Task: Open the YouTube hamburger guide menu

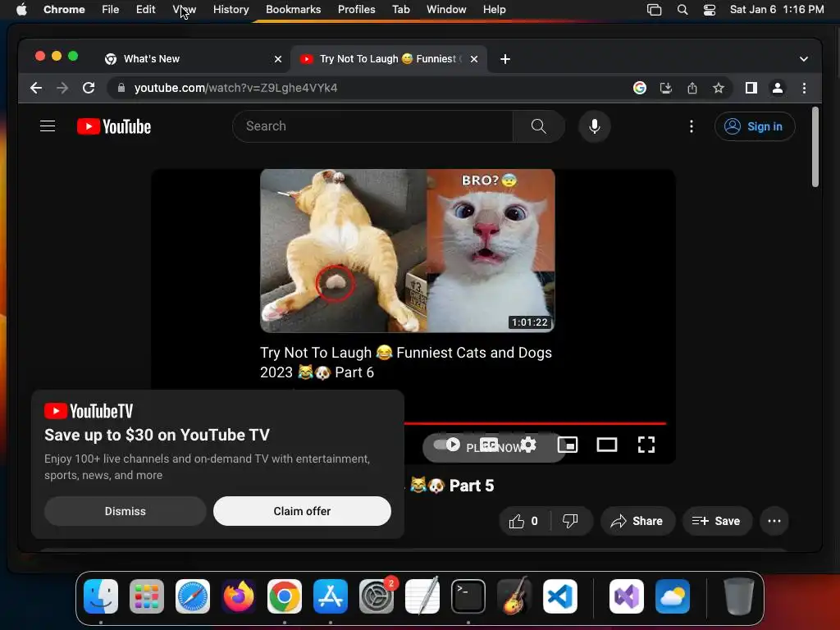Action: tap(48, 126)
